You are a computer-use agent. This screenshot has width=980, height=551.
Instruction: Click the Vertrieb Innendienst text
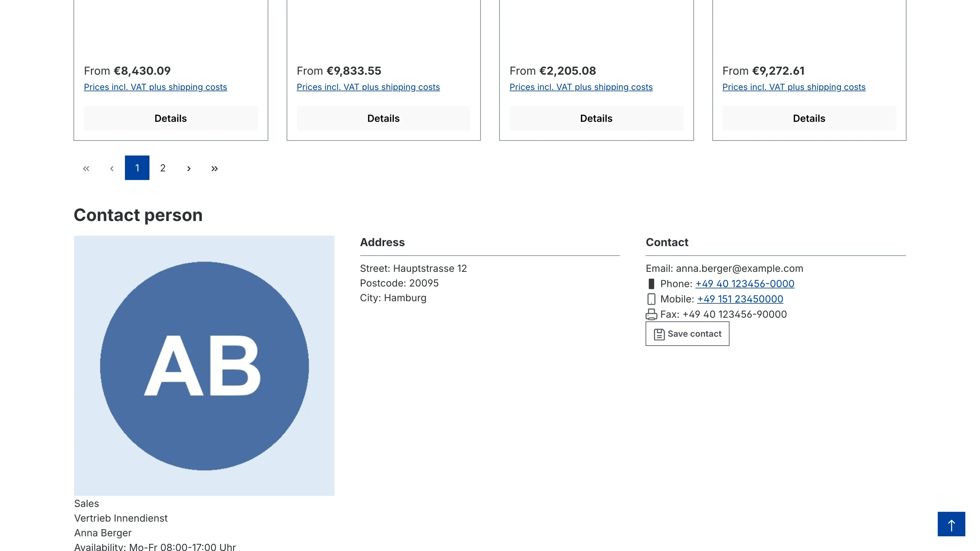click(121, 518)
